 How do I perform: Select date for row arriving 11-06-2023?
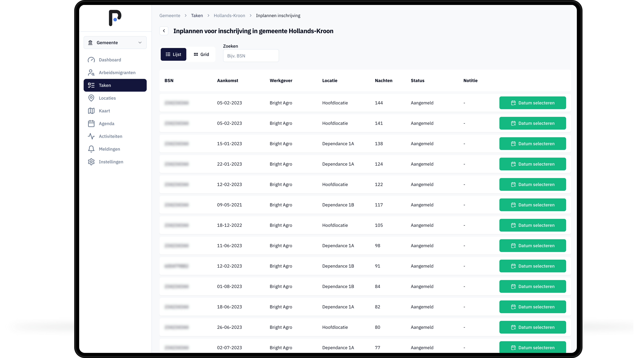coord(533,246)
